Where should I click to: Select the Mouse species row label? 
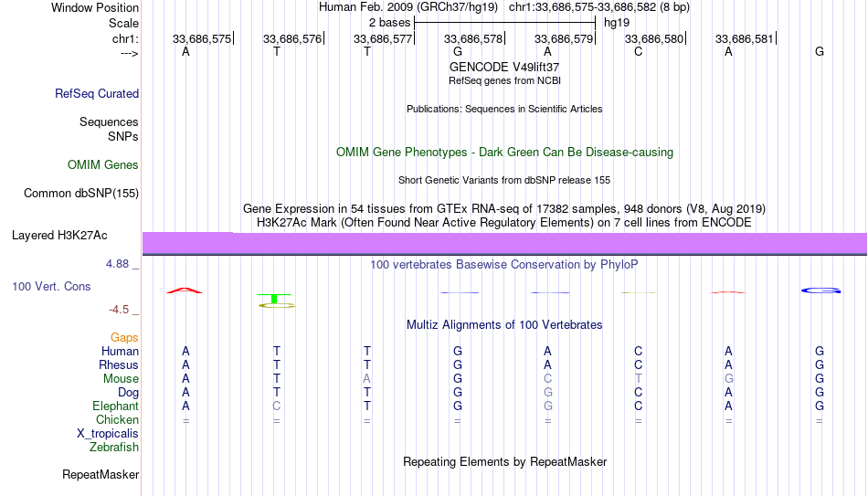121,379
